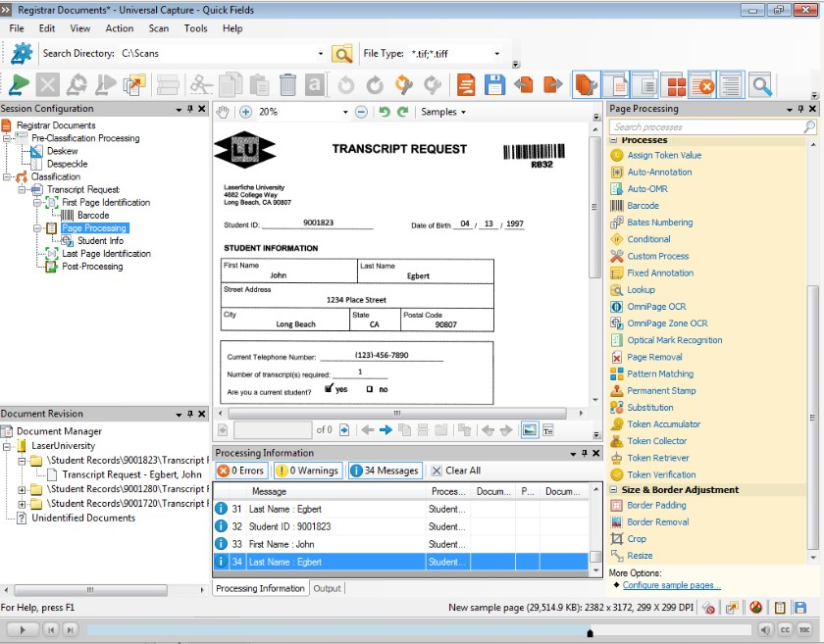The height and width of the screenshot is (644, 824).
Task: Open the File menu
Action: pos(17,28)
